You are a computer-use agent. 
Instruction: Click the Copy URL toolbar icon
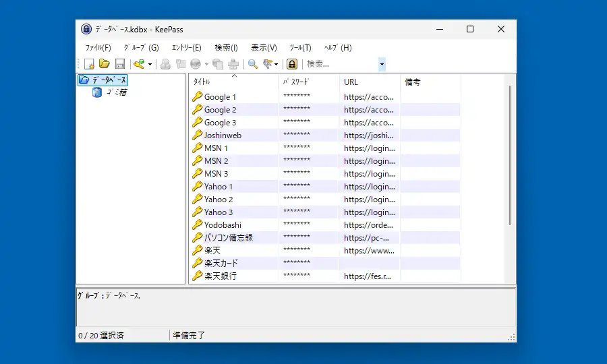tap(218, 64)
